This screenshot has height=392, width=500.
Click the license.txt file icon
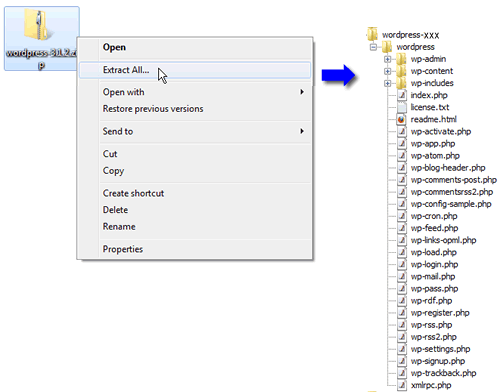click(402, 107)
